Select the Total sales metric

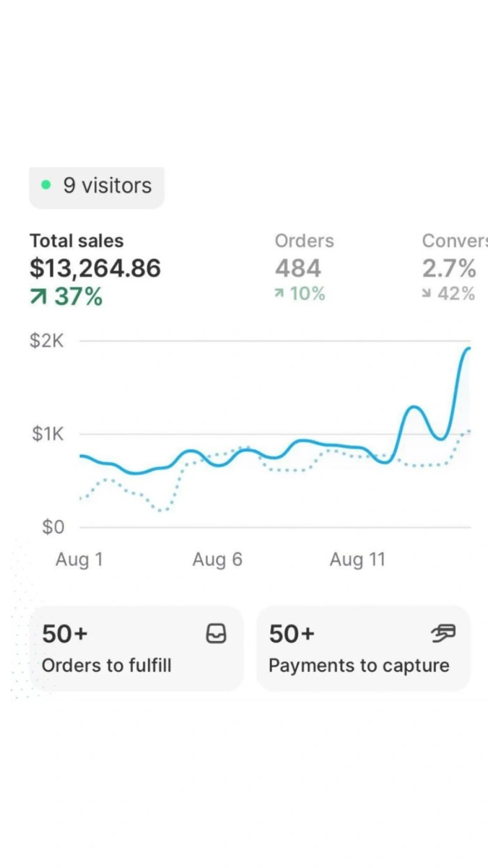point(77,241)
